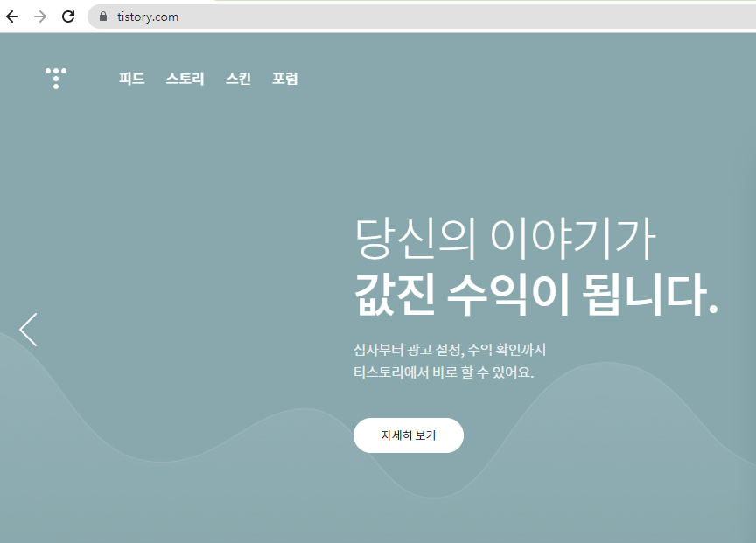
Task: Go to the previous banner slide
Action: pos(27,330)
